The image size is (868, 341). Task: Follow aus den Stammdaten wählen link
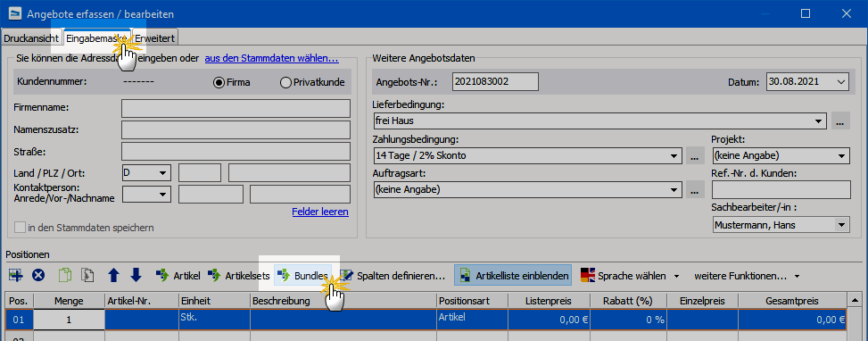(x=272, y=58)
